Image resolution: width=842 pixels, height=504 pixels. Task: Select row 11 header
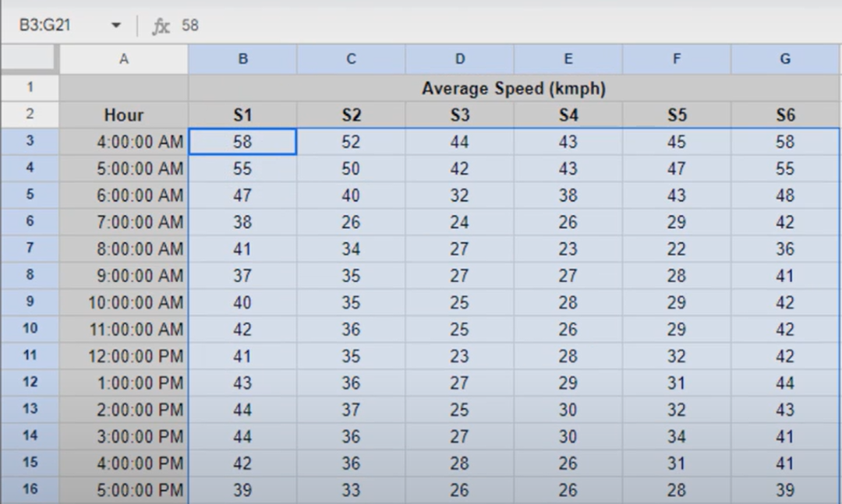[x=30, y=356]
